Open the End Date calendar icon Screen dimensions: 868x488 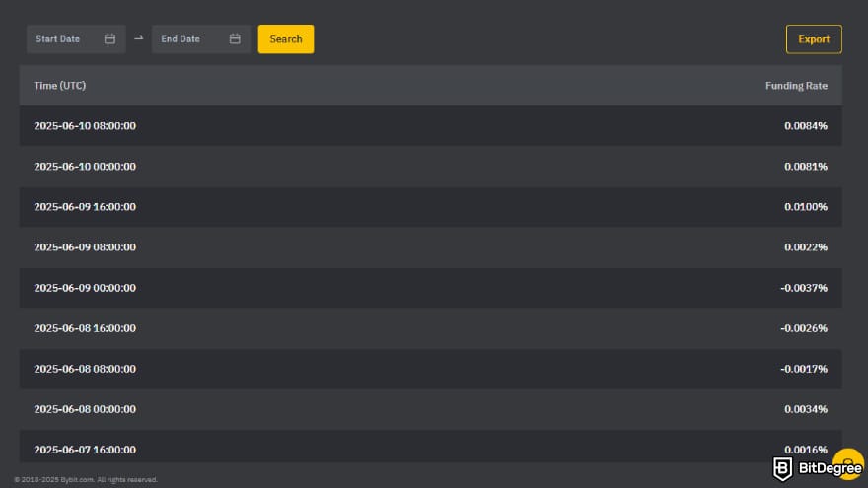coord(235,38)
